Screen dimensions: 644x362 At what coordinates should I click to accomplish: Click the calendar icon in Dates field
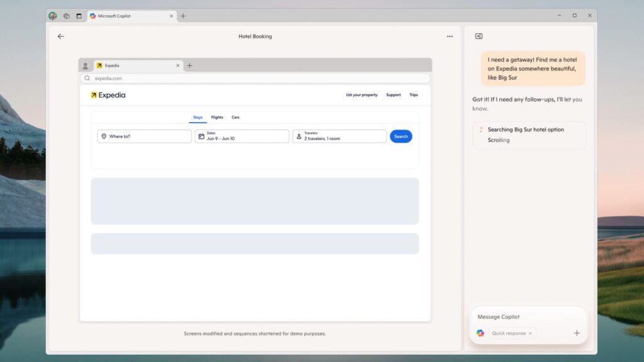click(x=201, y=136)
